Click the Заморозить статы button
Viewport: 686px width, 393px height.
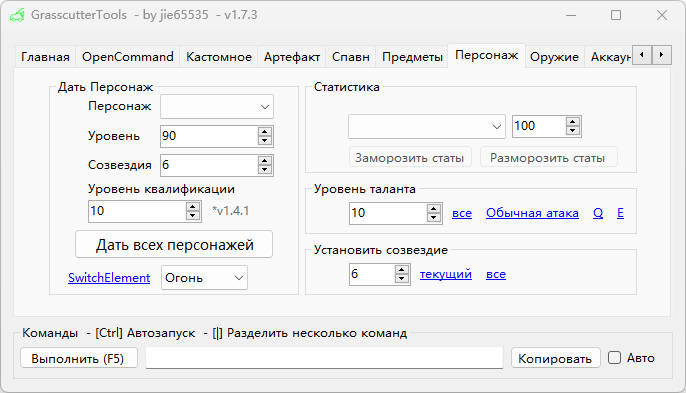[410, 157]
